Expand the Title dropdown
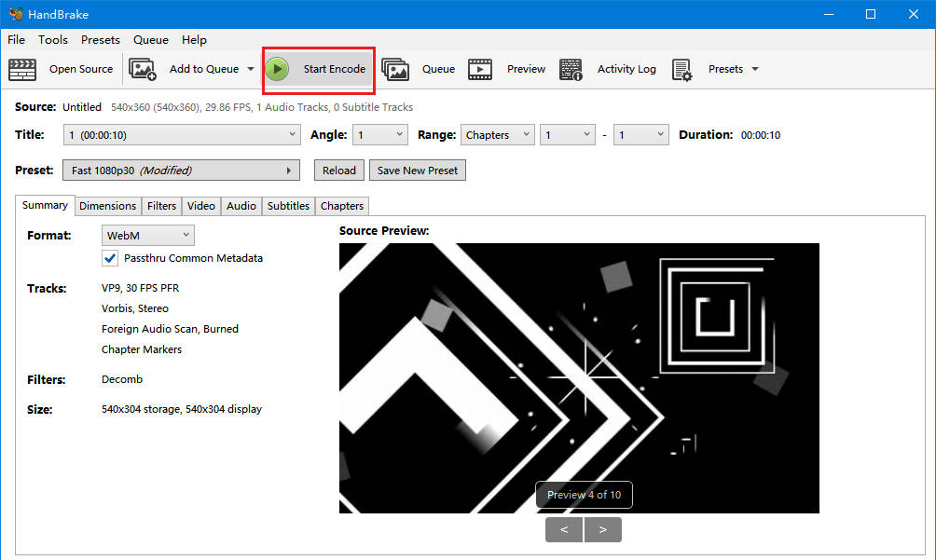 pos(182,135)
